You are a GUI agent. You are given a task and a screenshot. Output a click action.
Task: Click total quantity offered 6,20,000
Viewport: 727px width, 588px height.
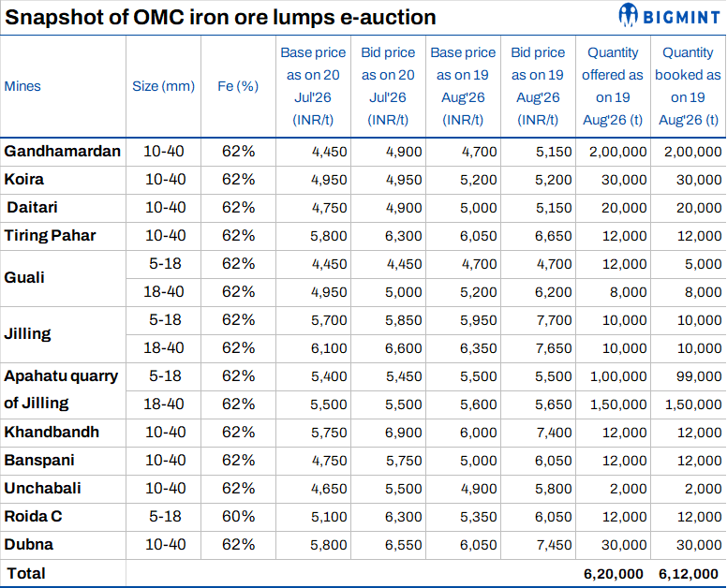pos(614,574)
